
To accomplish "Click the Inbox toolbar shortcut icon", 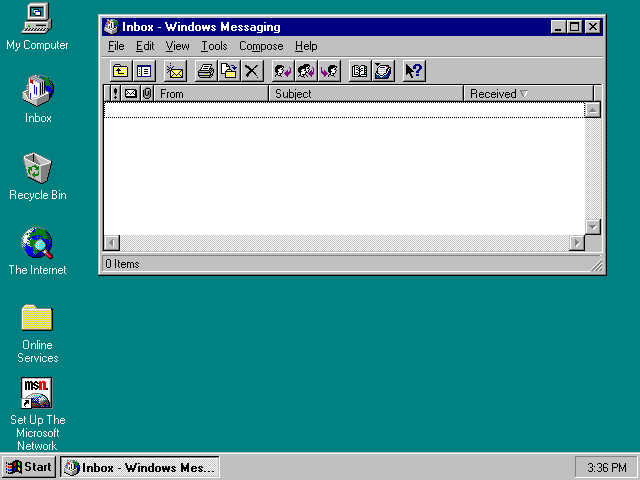I will click(383, 71).
